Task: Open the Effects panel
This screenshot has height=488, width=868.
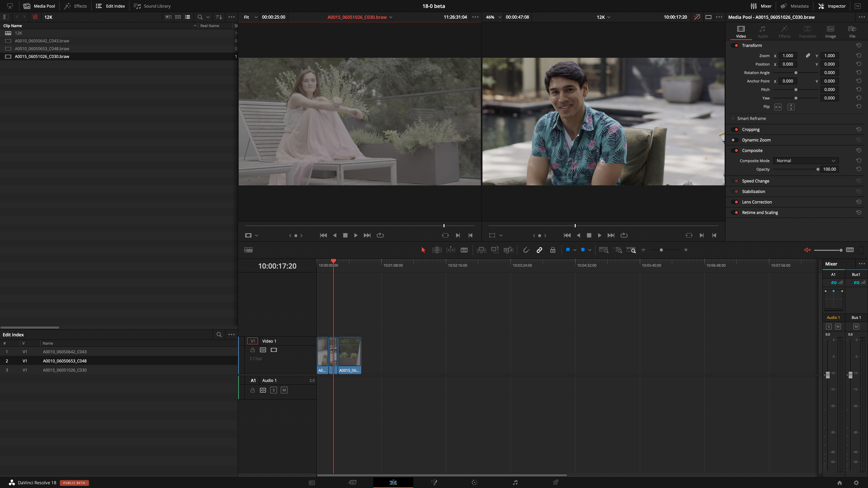Action: tap(75, 6)
